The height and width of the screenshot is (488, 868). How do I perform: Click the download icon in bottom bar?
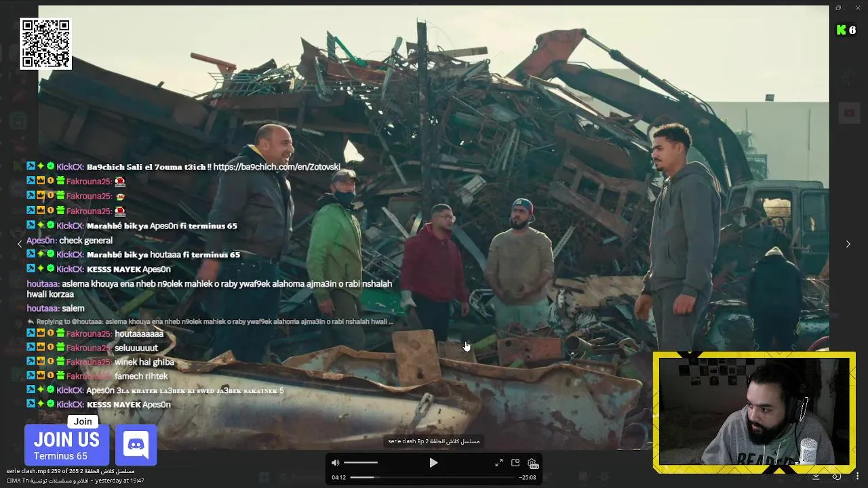pos(816,476)
